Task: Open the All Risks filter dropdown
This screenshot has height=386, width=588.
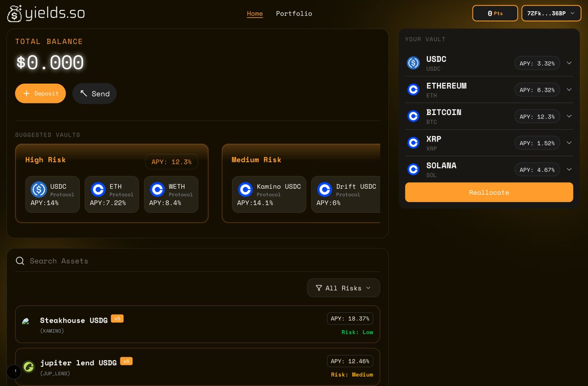Action: pyautogui.click(x=343, y=288)
